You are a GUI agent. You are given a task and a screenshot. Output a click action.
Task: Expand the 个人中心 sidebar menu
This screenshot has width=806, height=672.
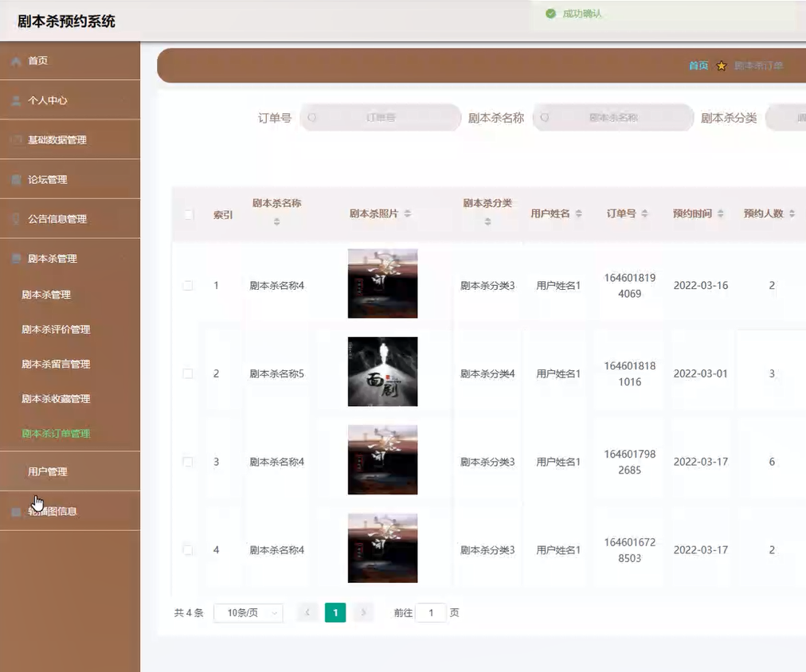click(x=70, y=100)
